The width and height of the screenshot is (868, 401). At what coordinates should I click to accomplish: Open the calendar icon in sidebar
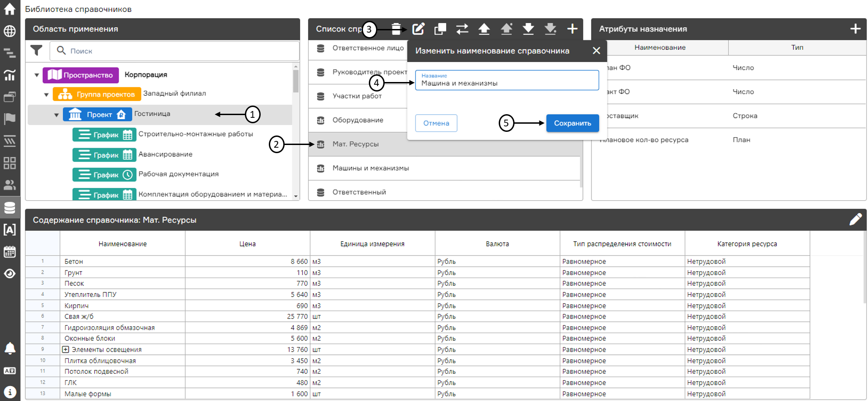[x=10, y=251]
